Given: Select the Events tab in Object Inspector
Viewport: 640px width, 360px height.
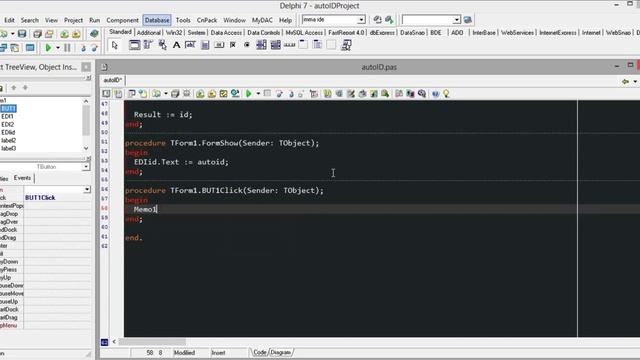Looking at the screenshot, I should pyautogui.click(x=22, y=178).
